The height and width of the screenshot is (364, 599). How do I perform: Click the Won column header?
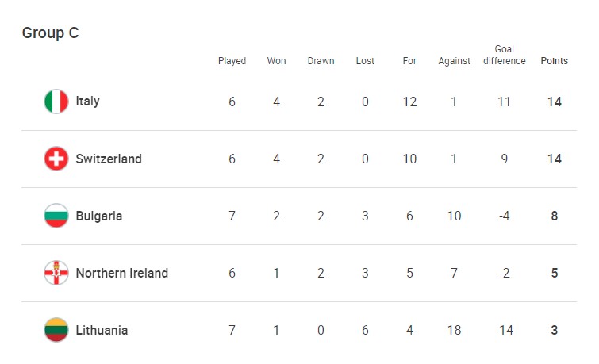(x=276, y=61)
